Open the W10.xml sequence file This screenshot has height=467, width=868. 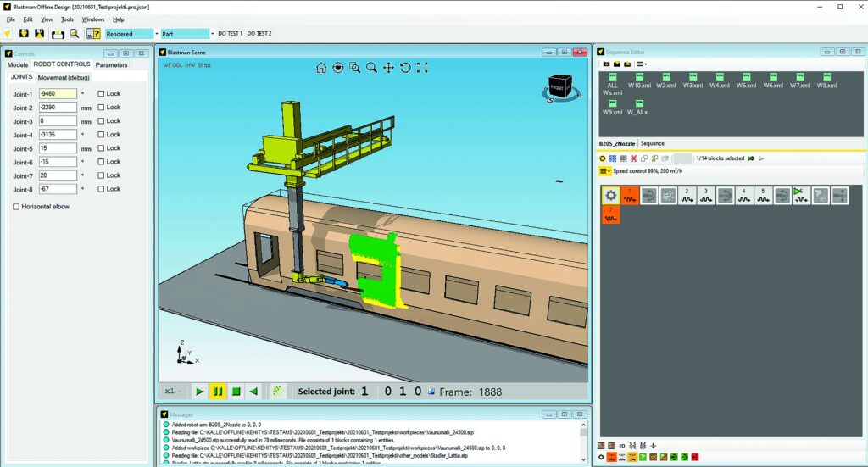tap(639, 81)
